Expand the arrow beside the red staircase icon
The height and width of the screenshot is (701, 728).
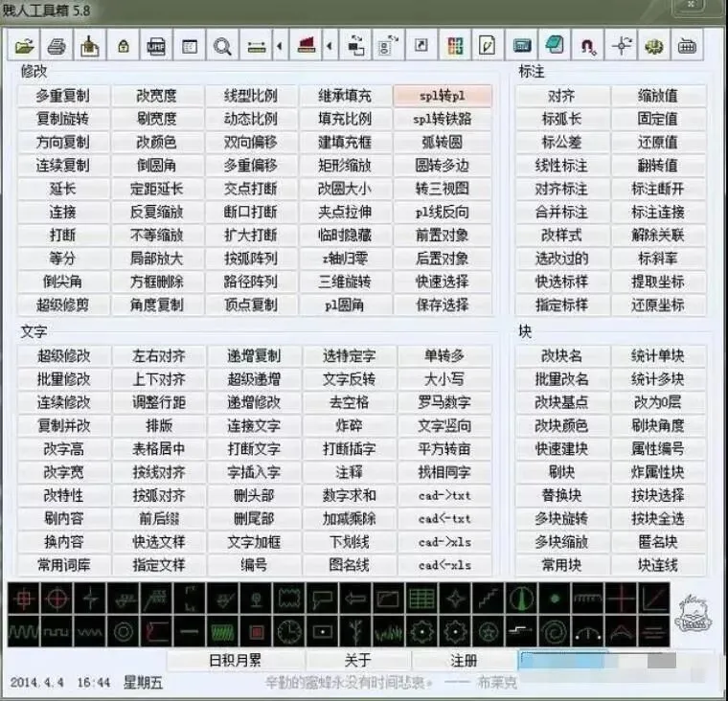tap(330, 46)
